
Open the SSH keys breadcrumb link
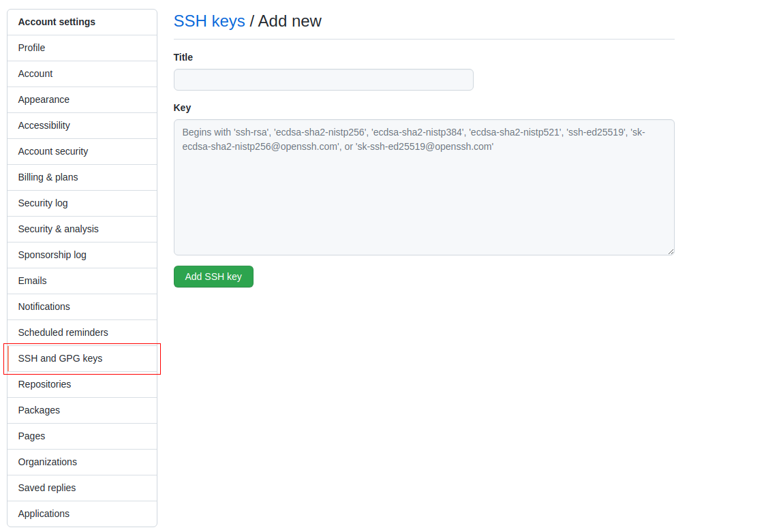tap(209, 21)
